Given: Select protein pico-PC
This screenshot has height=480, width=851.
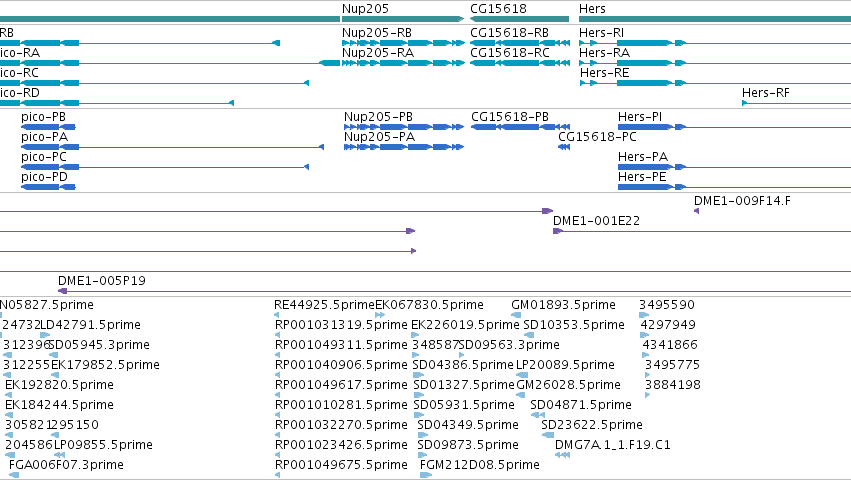Looking at the screenshot, I should [44, 157].
